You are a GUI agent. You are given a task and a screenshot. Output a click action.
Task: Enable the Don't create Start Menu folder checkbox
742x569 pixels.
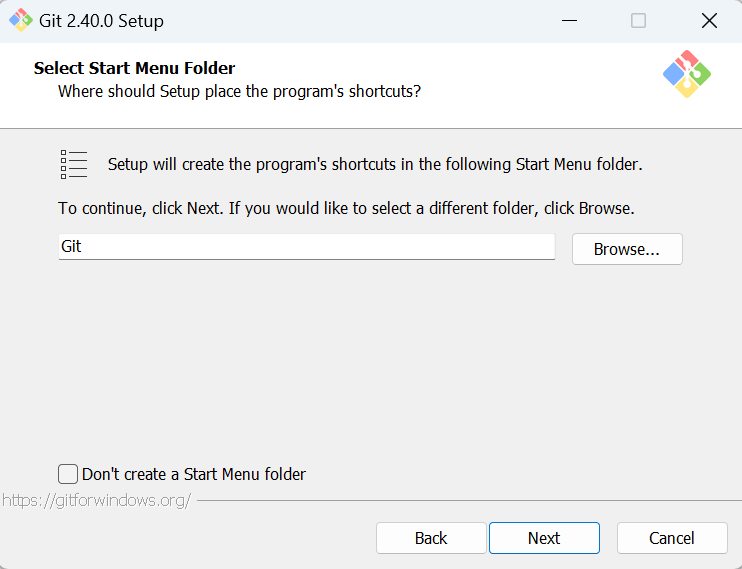click(x=68, y=474)
